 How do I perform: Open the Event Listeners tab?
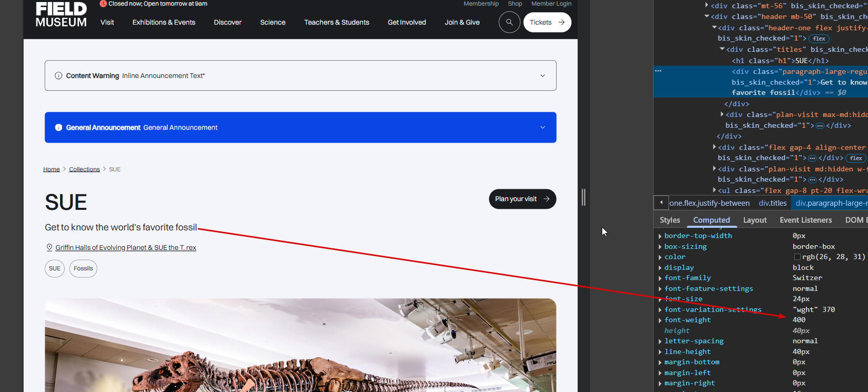pos(806,220)
